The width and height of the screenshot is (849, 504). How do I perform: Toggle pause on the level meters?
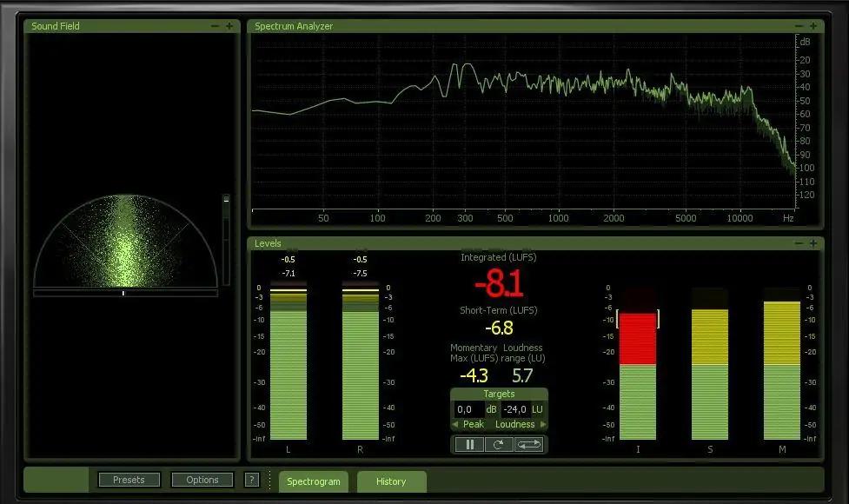pos(469,444)
